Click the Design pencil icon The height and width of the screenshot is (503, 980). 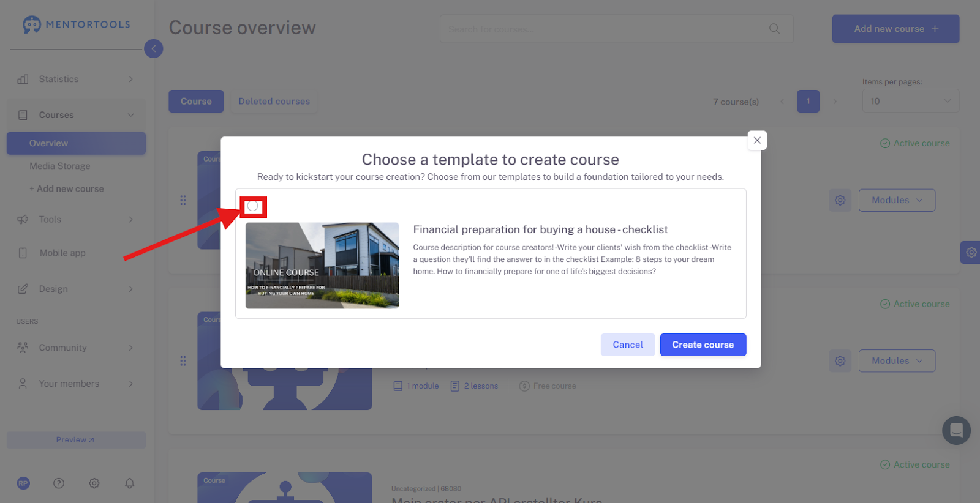[23, 289]
